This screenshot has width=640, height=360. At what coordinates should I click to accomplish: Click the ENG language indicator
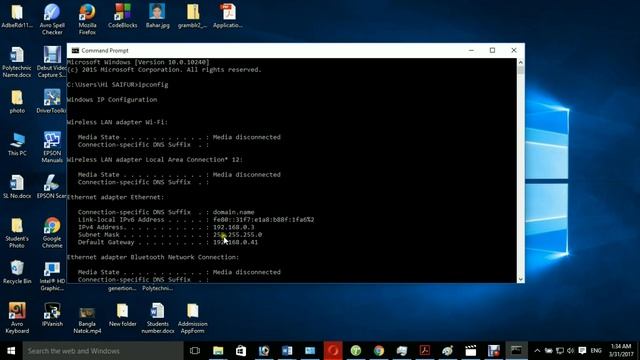pos(596,351)
